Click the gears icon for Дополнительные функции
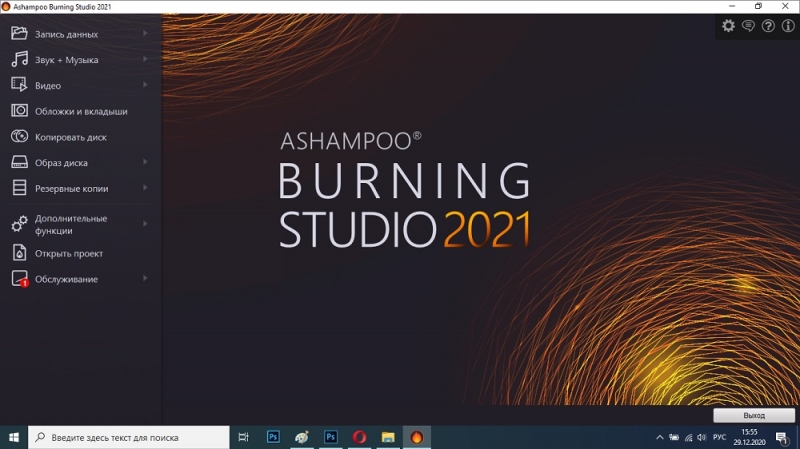Viewport: 800px width, 449px height. (x=19, y=224)
